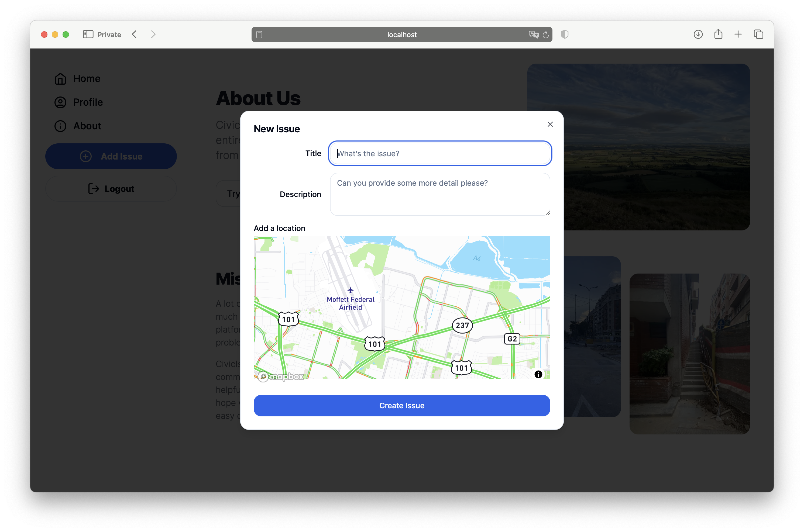Click the privacy shield icon
Image resolution: width=804 pixels, height=532 pixels.
[564, 34]
